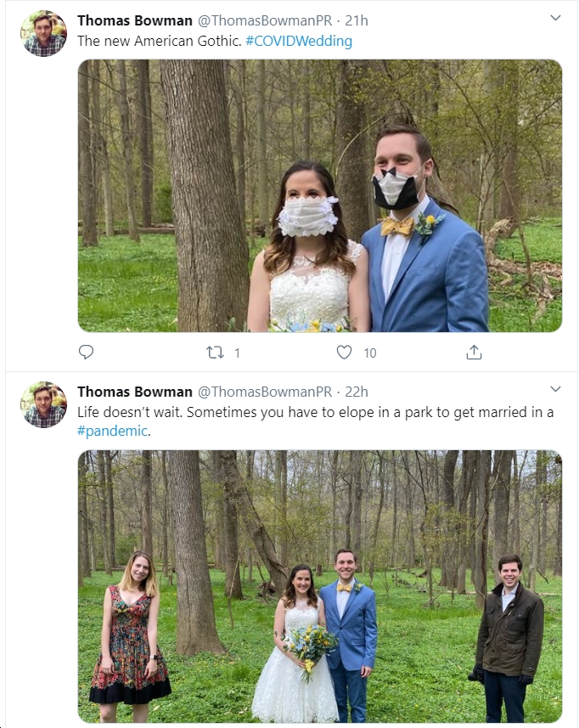Viewport: 579px width, 728px height.
Task: Click Thomas Bowman name on first tweet
Action: click(x=135, y=20)
